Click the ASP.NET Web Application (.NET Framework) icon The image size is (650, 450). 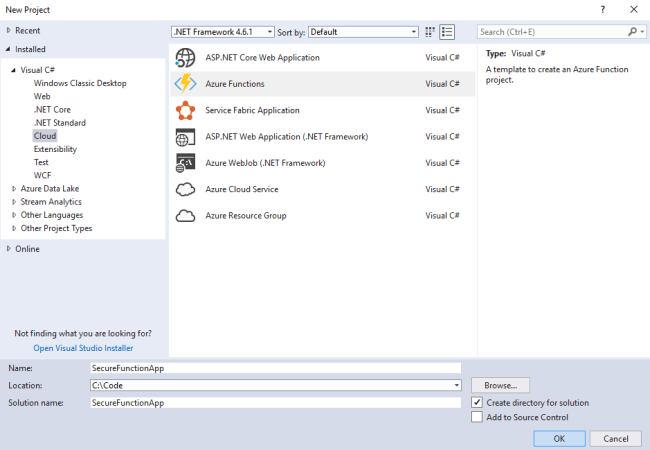click(x=185, y=137)
